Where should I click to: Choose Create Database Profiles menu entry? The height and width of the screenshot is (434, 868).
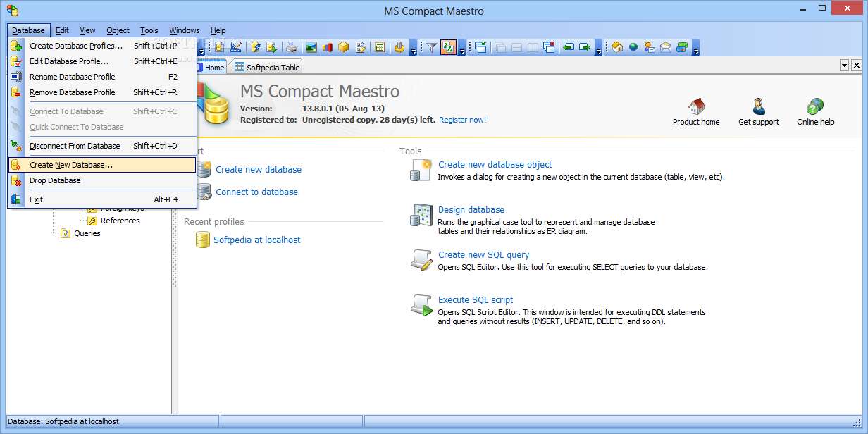click(x=102, y=46)
